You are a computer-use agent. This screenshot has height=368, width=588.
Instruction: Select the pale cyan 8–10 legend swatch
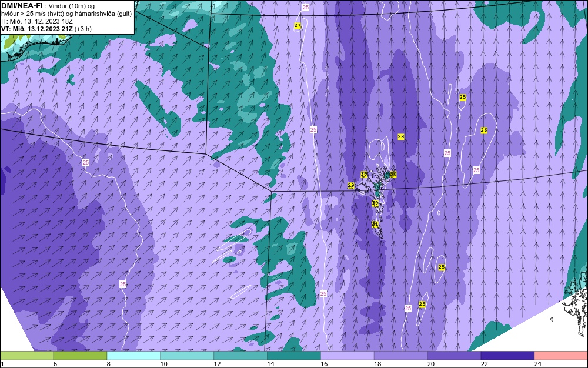click(x=133, y=356)
